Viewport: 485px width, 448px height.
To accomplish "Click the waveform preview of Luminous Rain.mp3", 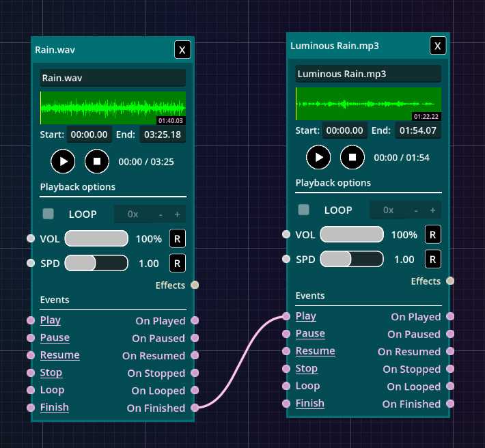I will 368,104.
